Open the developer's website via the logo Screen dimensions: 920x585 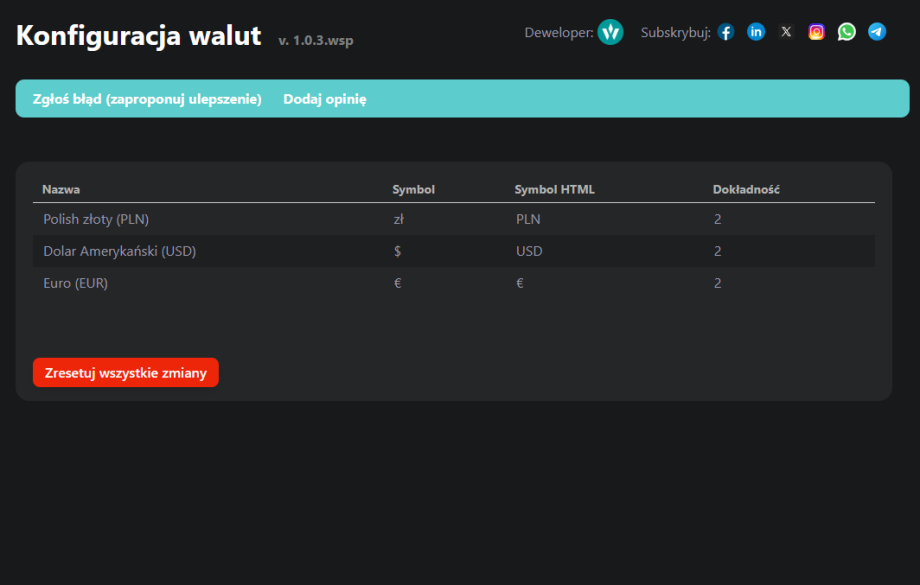tap(610, 31)
